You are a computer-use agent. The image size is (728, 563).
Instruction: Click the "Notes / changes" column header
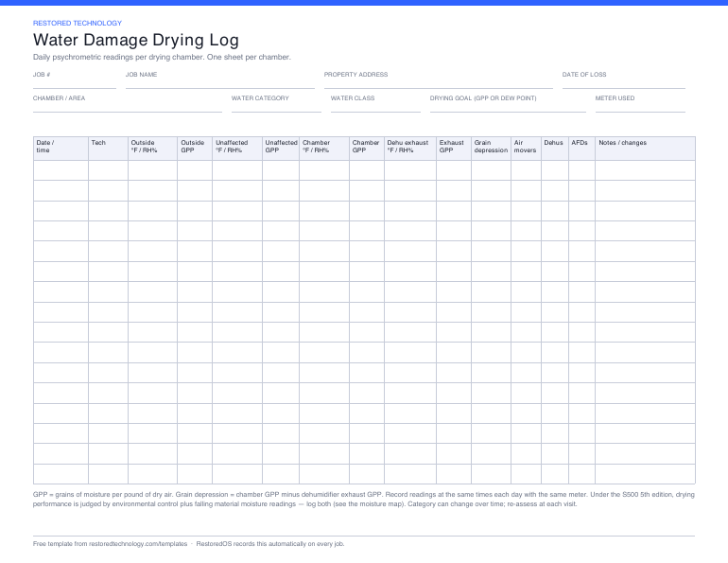(x=646, y=149)
